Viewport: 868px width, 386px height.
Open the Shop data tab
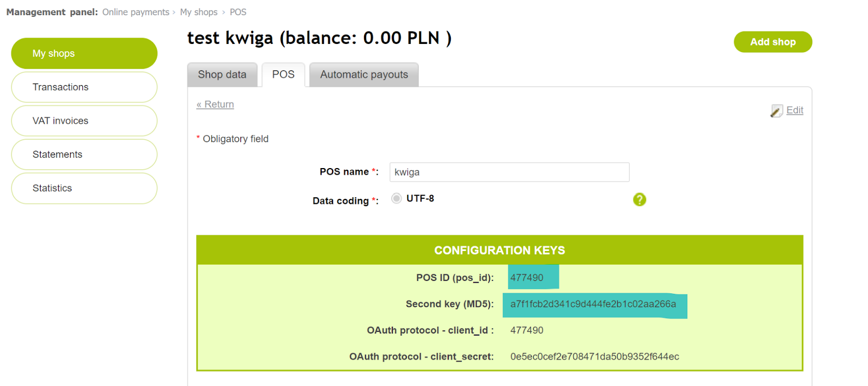pyautogui.click(x=222, y=75)
